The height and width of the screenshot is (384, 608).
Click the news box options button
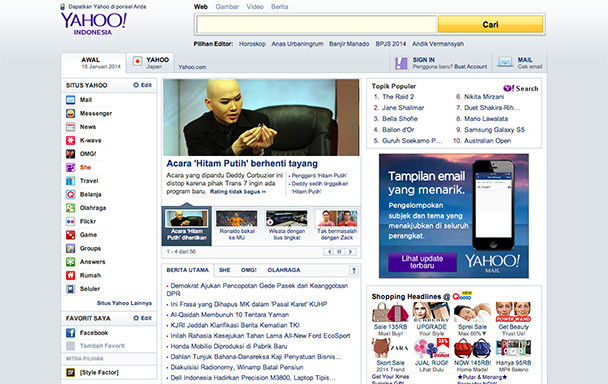point(354,270)
